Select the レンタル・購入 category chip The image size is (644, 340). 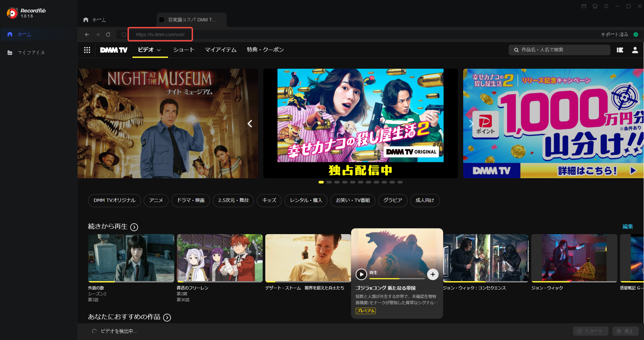coord(306,200)
